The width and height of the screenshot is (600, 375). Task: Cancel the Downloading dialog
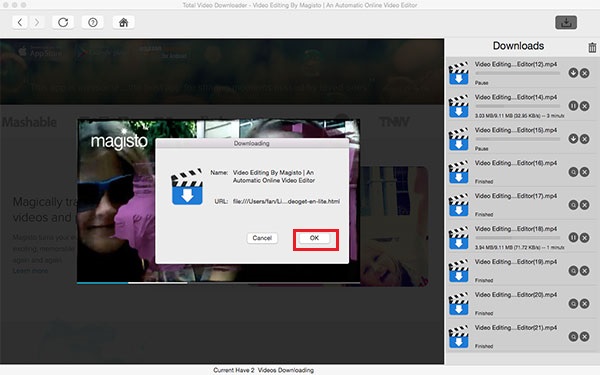pyautogui.click(x=262, y=238)
